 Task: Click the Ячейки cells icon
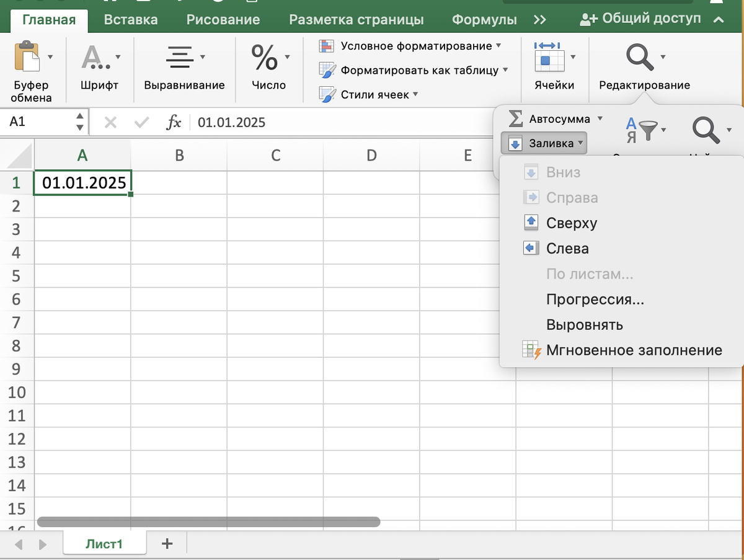548,57
